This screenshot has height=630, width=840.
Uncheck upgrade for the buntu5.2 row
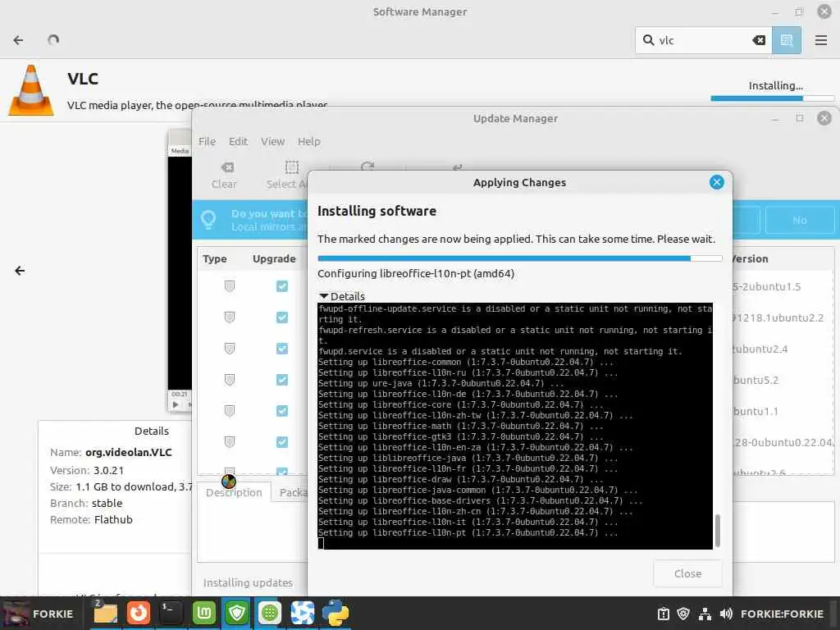[282, 379]
